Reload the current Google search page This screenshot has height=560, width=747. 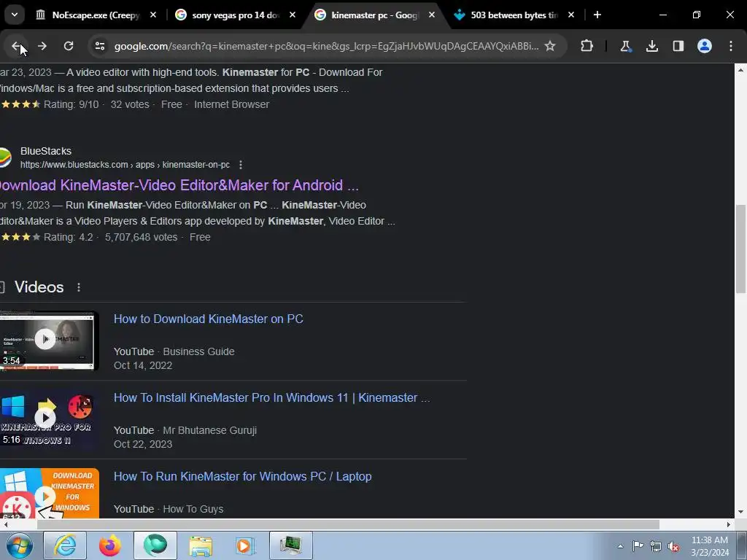point(69,46)
